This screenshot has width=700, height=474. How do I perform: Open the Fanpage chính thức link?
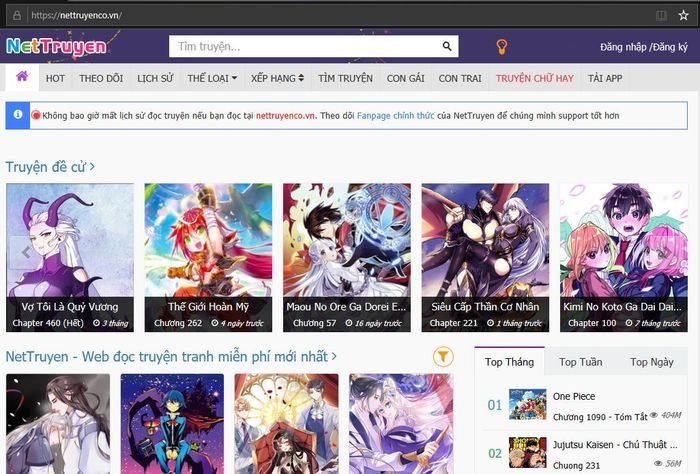[x=395, y=116]
